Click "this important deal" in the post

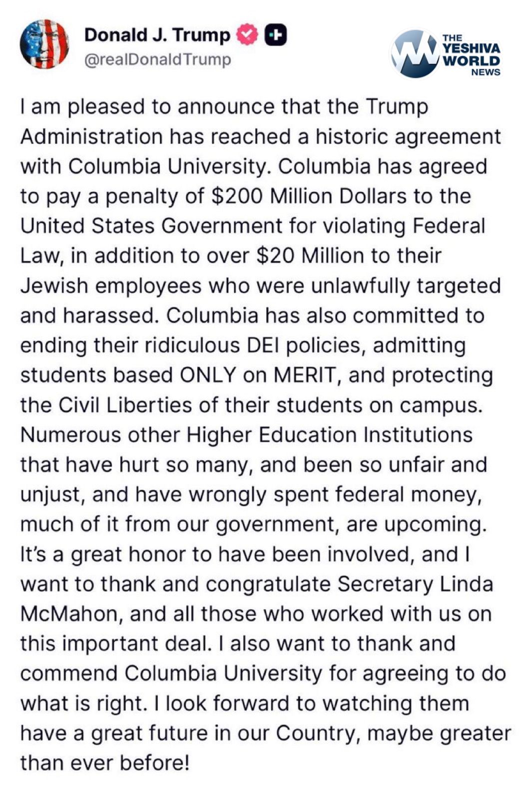113,643
